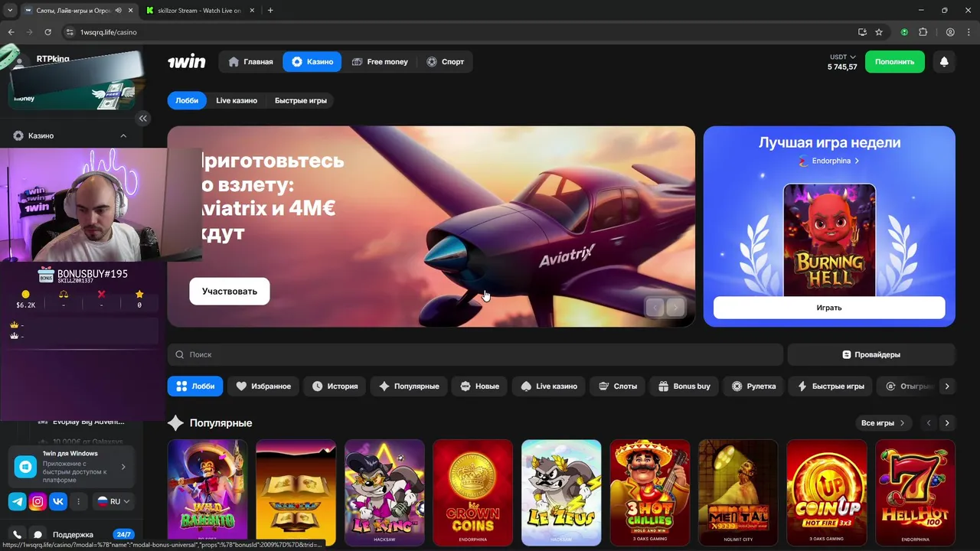Open support chat bubble icon
980x551 pixels.
pyautogui.click(x=38, y=535)
